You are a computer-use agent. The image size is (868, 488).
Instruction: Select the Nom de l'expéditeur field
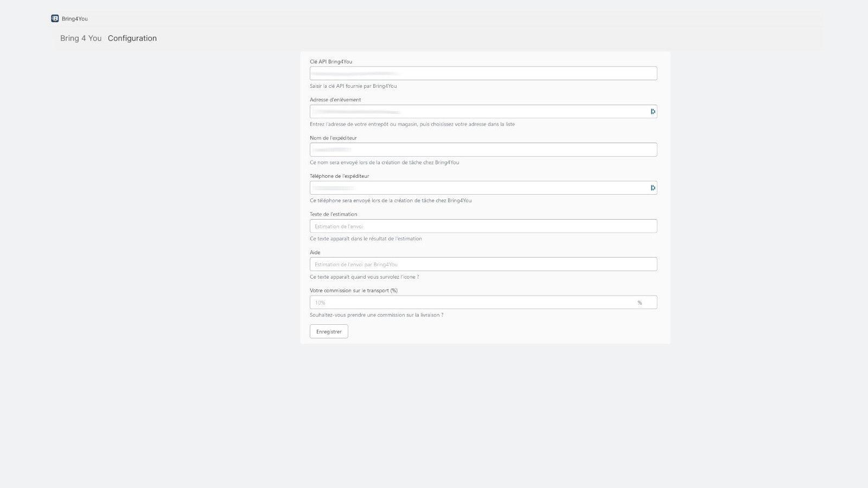[x=483, y=149]
